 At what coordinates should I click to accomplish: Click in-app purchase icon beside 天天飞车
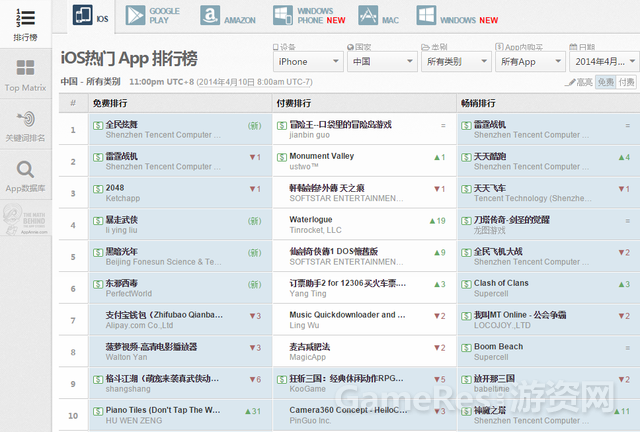click(466, 189)
